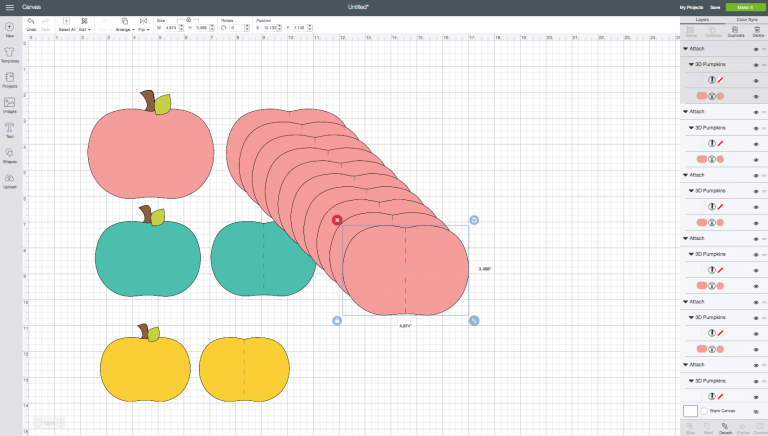Toggle visibility of first pink pumpkin layer
This screenshot has height=436, width=768.
(x=755, y=97)
